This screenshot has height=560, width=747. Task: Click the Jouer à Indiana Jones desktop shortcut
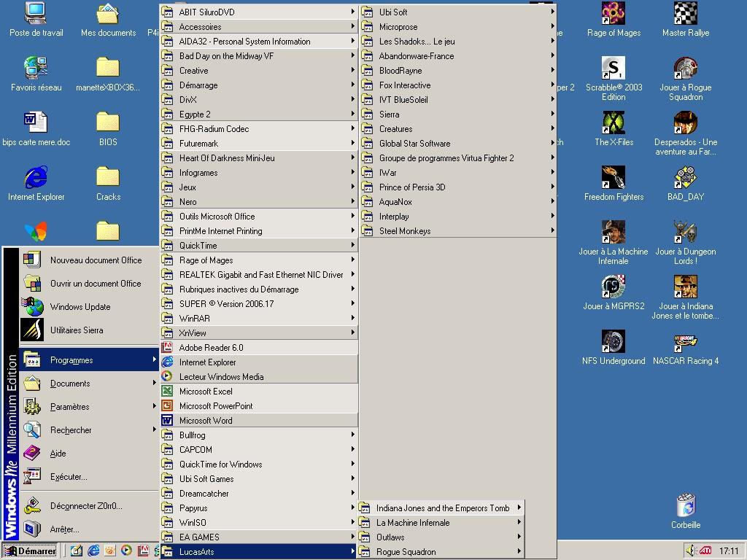pyautogui.click(x=686, y=298)
